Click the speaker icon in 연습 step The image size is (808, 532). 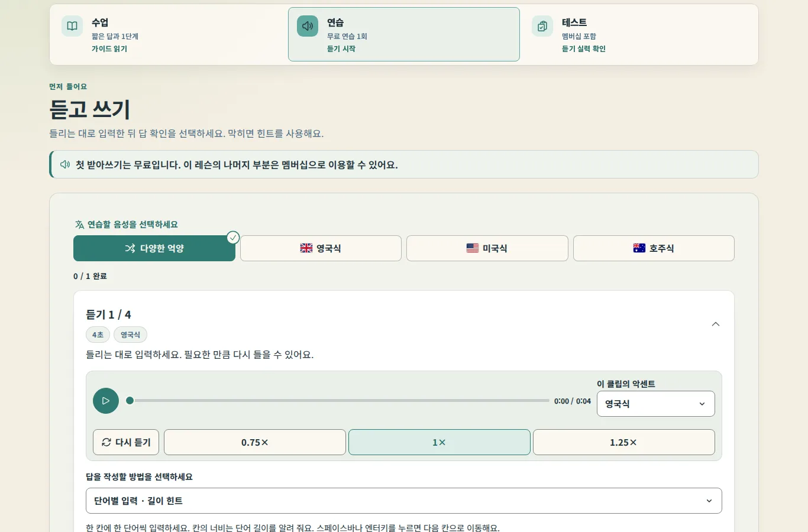(308, 26)
